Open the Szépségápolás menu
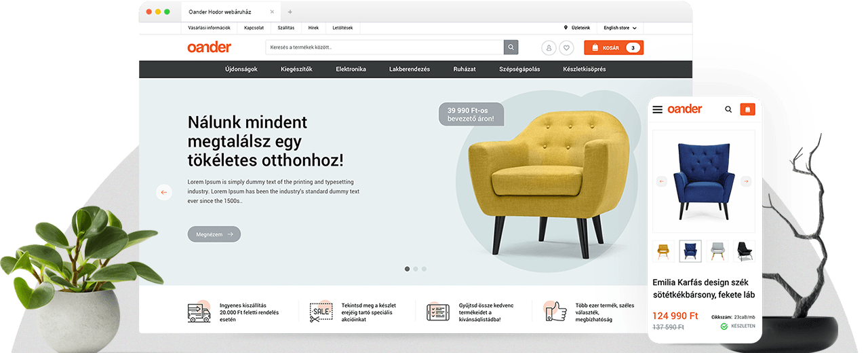Viewport: 868px width, 353px height. tap(519, 69)
